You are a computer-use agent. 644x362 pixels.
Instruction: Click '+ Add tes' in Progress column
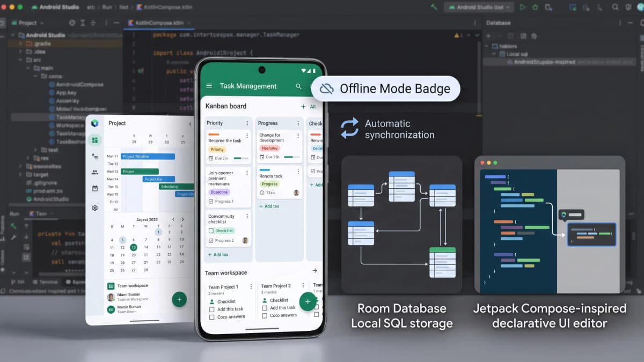pyautogui.click(x=269, y=206)
